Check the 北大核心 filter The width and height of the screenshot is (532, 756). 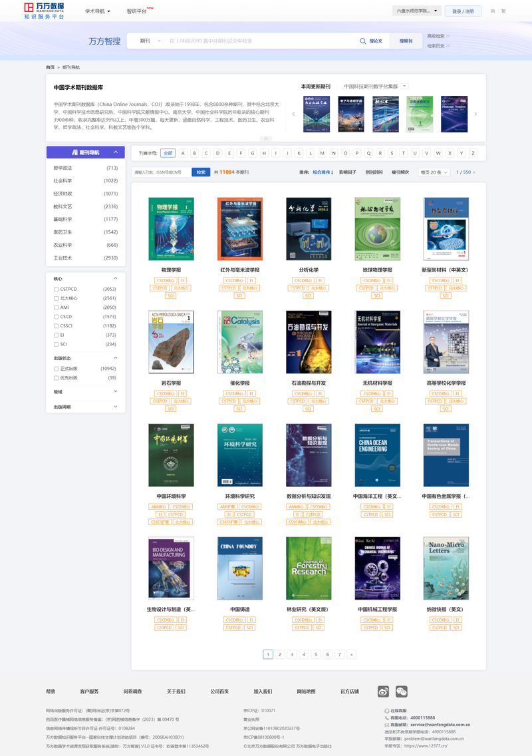tap(56, 298)
